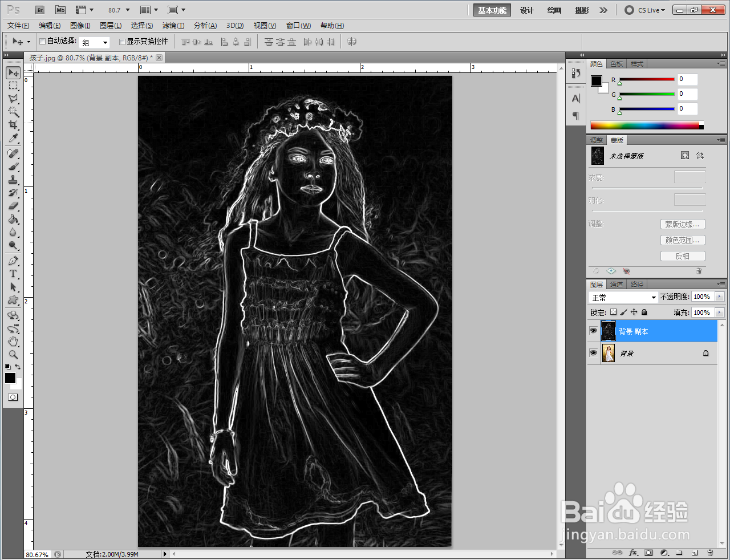Viewport: 730px width, 560px height.
Task: Create new layer icon in Layers panel
Action: coord(695,553)
